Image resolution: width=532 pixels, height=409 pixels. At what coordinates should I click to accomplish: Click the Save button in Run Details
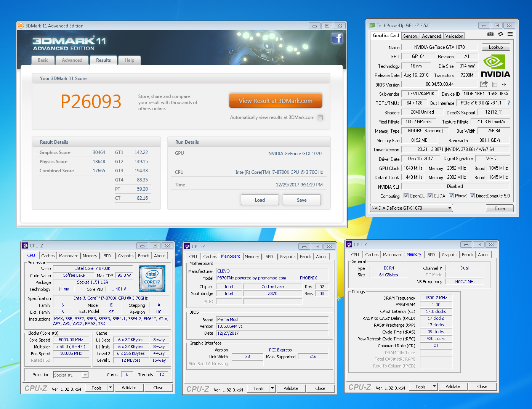[302, 200]
